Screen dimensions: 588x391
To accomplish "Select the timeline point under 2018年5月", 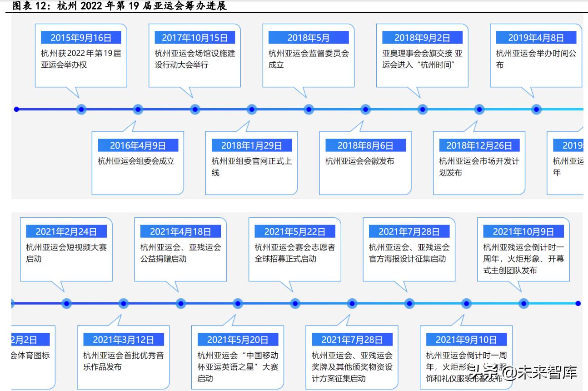I will point(309,109).
